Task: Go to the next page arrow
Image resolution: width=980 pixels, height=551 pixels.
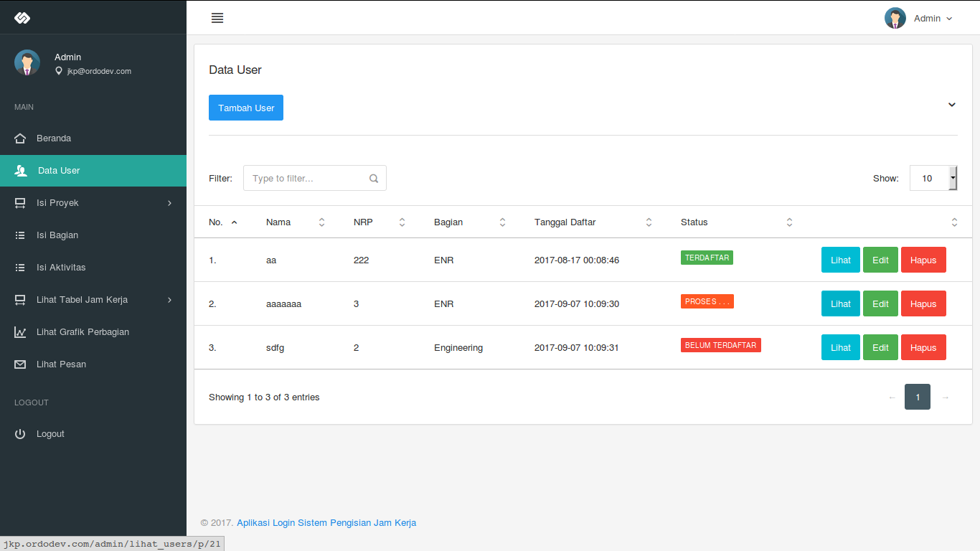Action: tap(945, 397)
